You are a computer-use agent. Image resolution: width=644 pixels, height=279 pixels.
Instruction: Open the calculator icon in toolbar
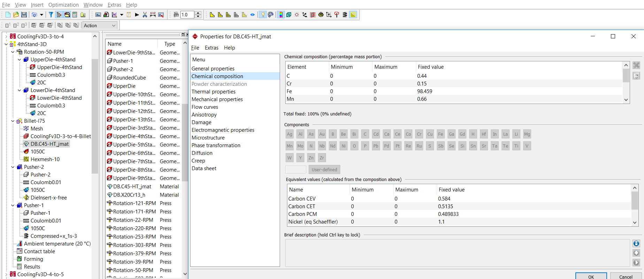pyautogui.click(x=75, y=15)
